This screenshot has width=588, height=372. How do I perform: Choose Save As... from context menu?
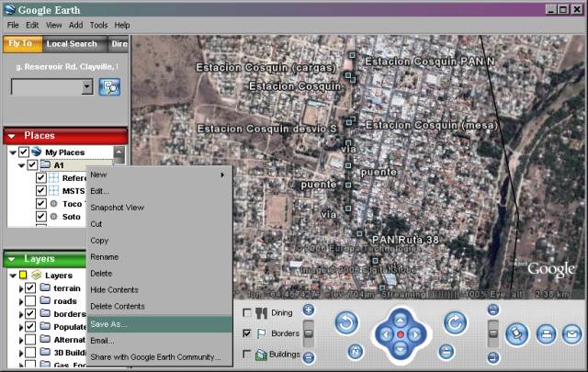tap(109, 324)
